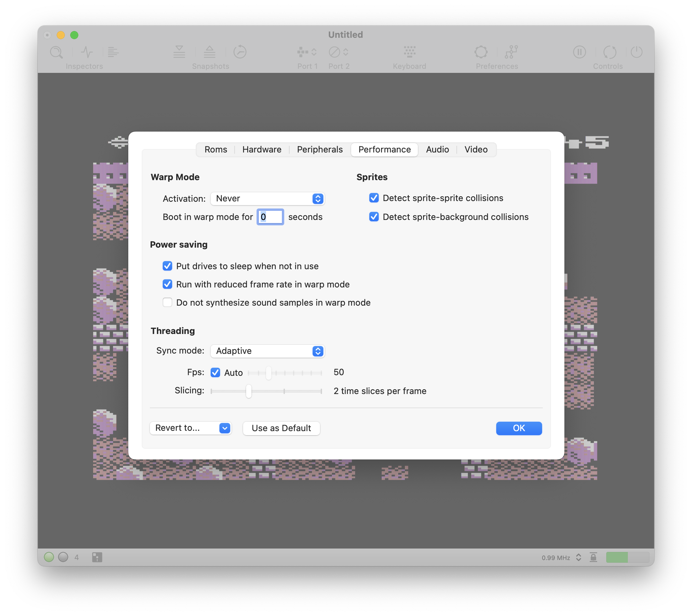Click the pause button in Controls
This screenshot has height=616, width=692.
(579, 52)
